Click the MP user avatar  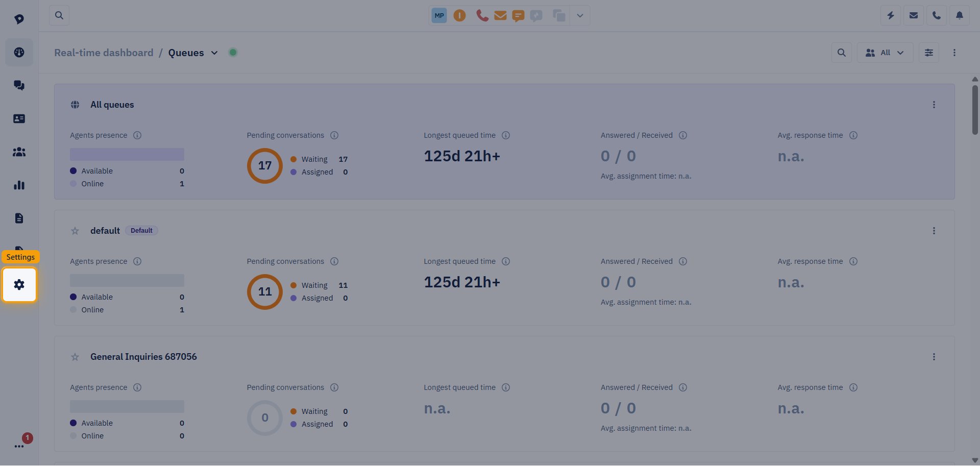tap(439, 15)
